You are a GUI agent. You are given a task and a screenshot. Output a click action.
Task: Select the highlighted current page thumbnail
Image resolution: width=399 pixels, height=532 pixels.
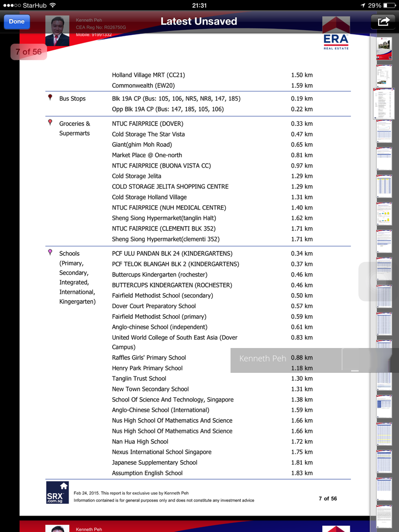tap(384, 103)
